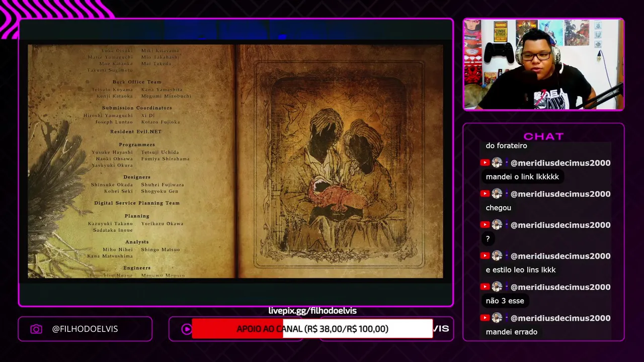Image resolution: width=644 pixels, height=362 pixels.
Task: Click the 'Engineers' credits heading
Action: [x=137, y=268]
